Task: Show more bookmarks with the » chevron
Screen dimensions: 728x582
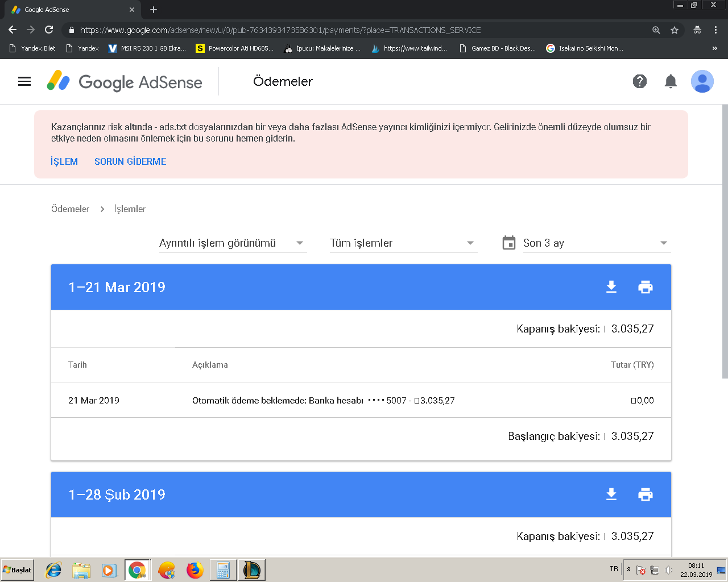Action: pos(714,48)
